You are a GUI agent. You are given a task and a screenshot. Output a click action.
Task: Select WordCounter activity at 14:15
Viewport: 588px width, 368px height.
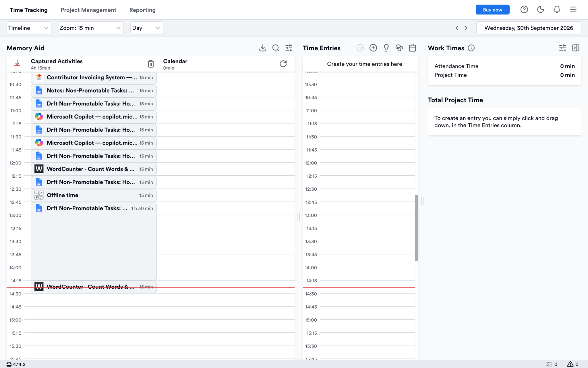click(x=94, y=287)
